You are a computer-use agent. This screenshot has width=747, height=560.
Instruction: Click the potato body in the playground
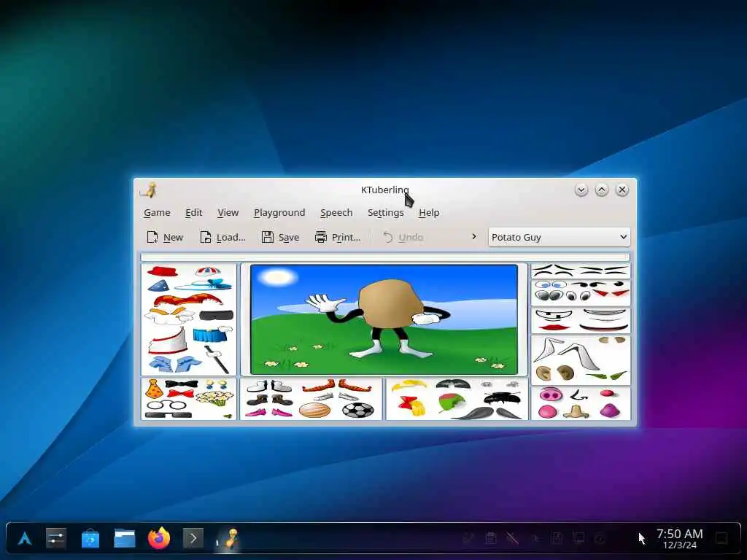[390, 304]
